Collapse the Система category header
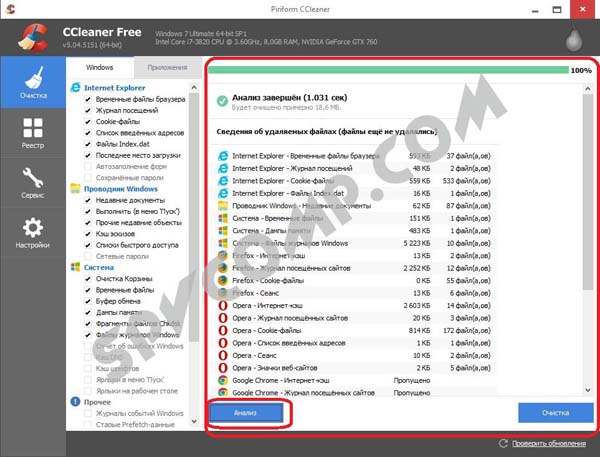This screenshot has height=457, width=600. pos(98,267)
